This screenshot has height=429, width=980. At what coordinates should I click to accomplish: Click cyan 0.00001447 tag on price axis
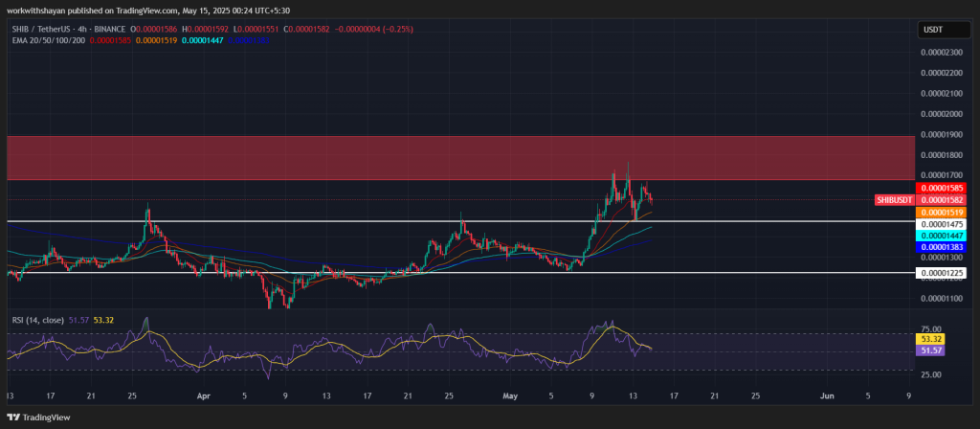(941, 236)
